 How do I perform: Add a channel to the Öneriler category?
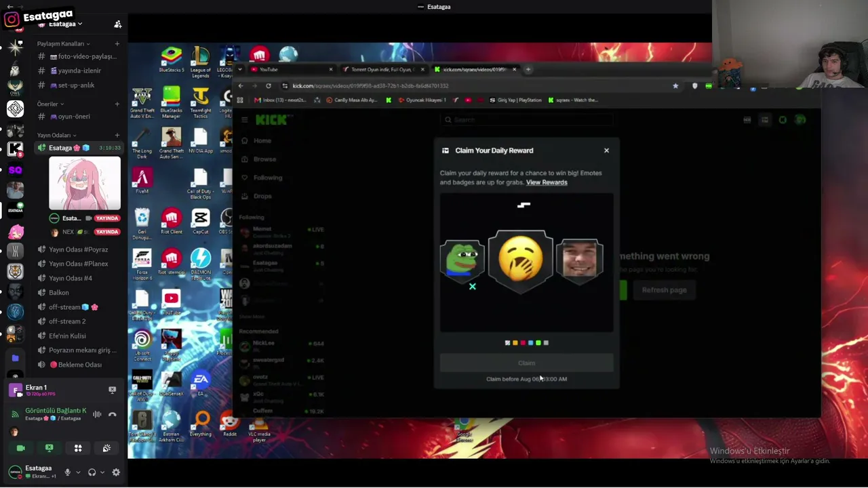tap(117, 104)
